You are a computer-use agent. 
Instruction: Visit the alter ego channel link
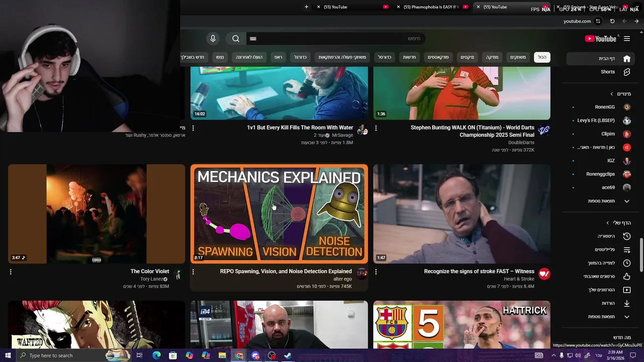pyautogui.click(x=343, y=279)
